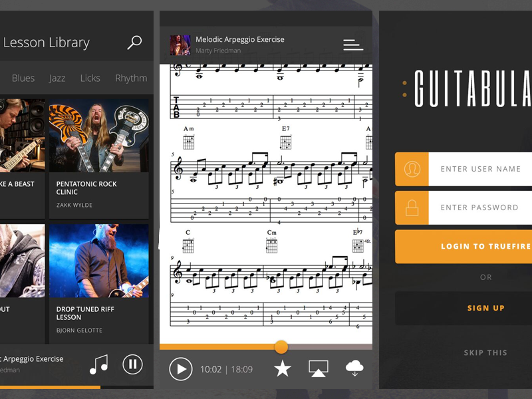This screenshot has width=532, height=399.
Task: Select the Blues category tab
Action: (x=23, y=78)
